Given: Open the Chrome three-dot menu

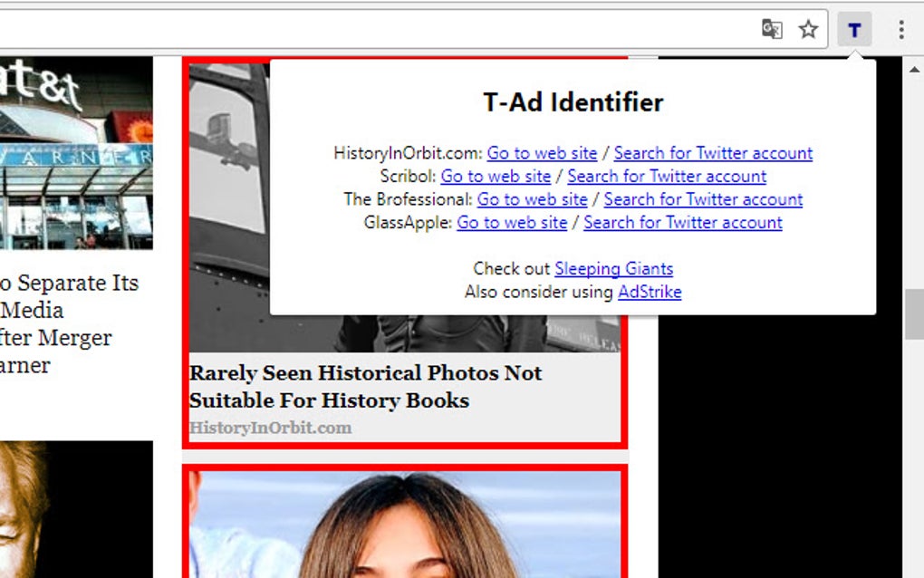Looking at the screenshot, I should 901,28.
